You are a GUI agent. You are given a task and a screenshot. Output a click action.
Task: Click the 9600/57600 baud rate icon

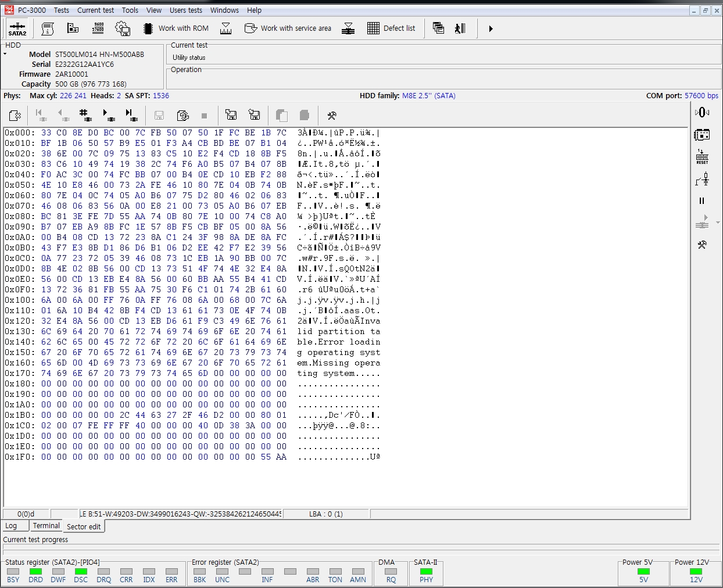pos(98,28)
